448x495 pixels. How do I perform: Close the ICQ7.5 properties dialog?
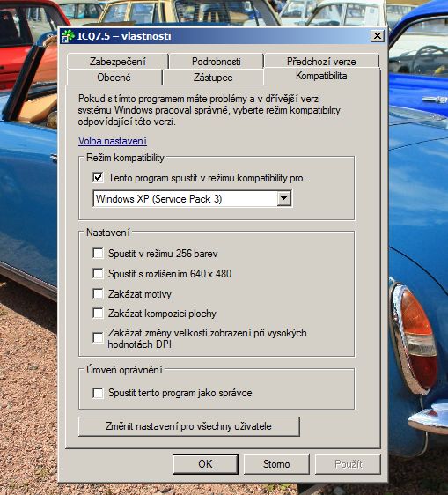[378, 36]
